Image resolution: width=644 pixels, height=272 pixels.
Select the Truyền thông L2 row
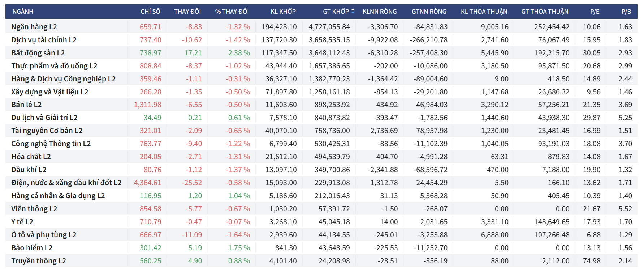[x=38, y=261]
